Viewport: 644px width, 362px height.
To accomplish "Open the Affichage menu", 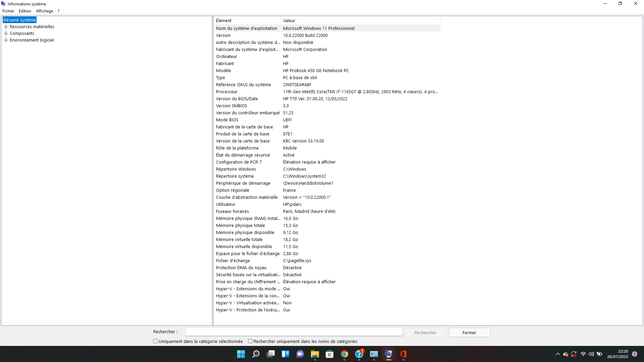I will (x=44, y=11).
